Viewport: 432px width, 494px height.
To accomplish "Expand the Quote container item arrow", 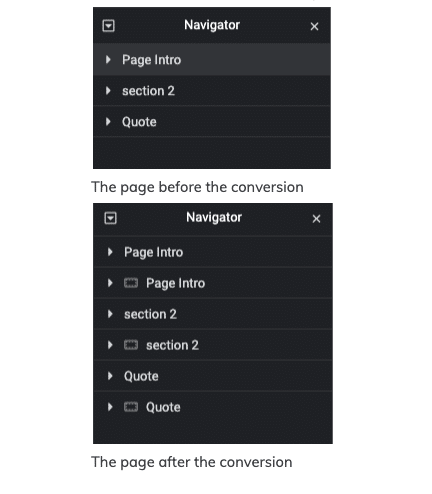I will [110, 407].
